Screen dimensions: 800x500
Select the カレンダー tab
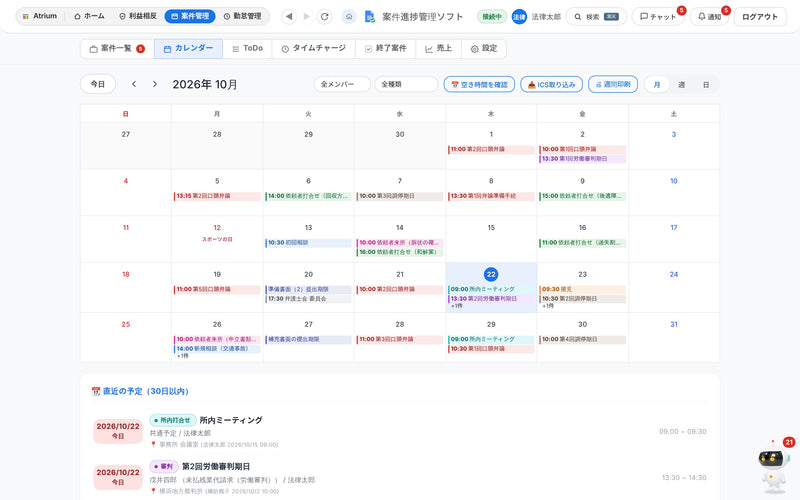(x=188, y=48)
